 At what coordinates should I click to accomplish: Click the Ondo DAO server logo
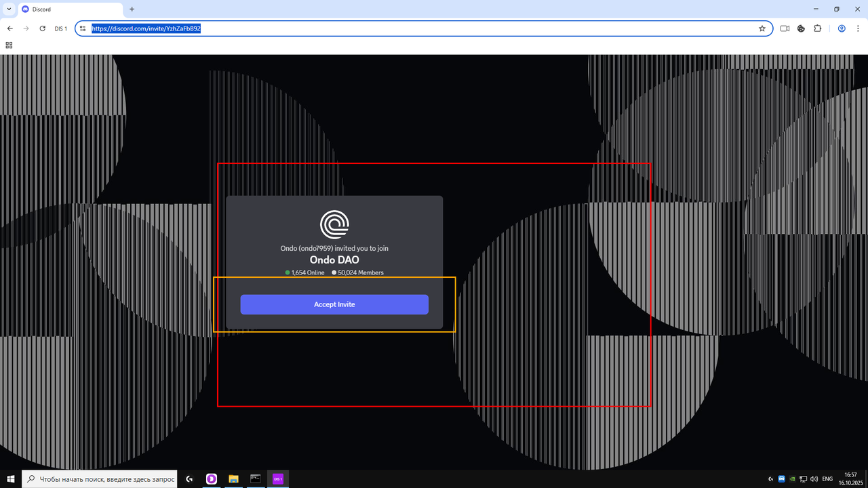click(x=334, y=224)
